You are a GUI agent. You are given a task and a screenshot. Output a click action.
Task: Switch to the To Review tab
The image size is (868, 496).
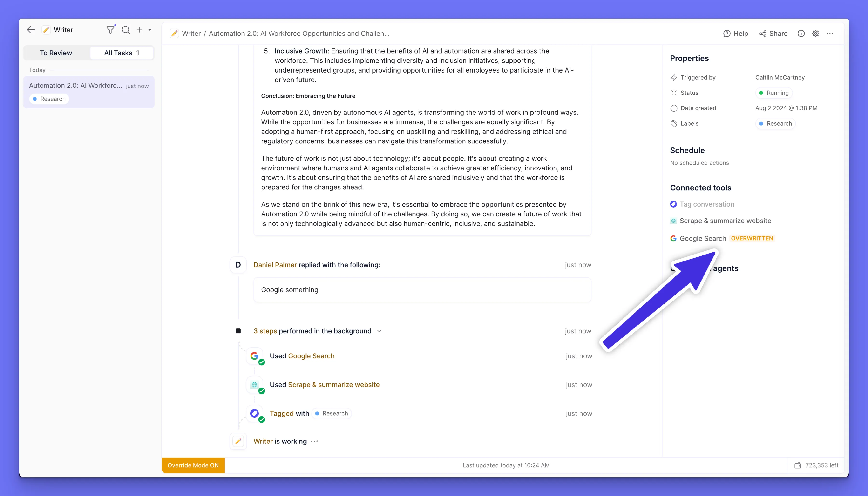click(x=56, y=53)
